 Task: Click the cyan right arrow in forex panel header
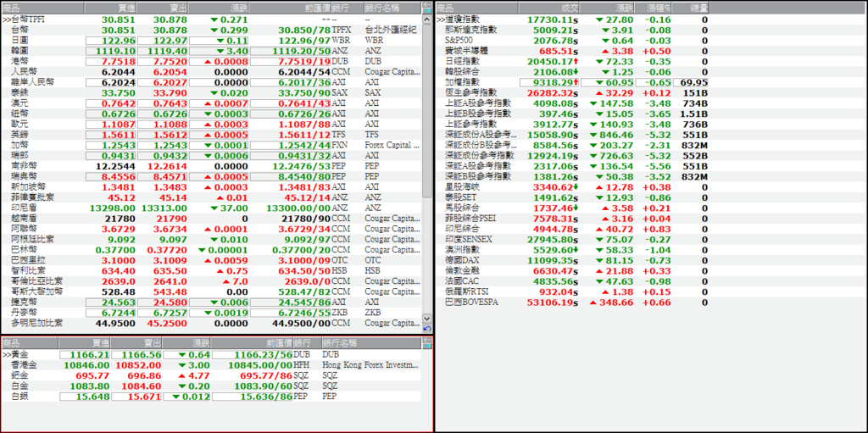427,10
